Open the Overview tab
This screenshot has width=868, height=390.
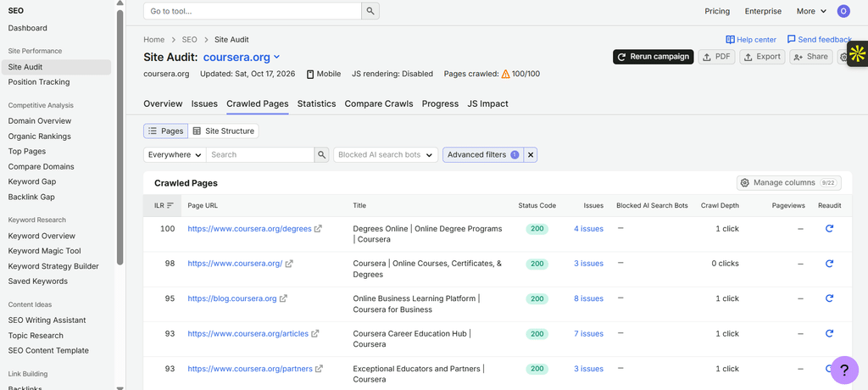coord(163,103)
